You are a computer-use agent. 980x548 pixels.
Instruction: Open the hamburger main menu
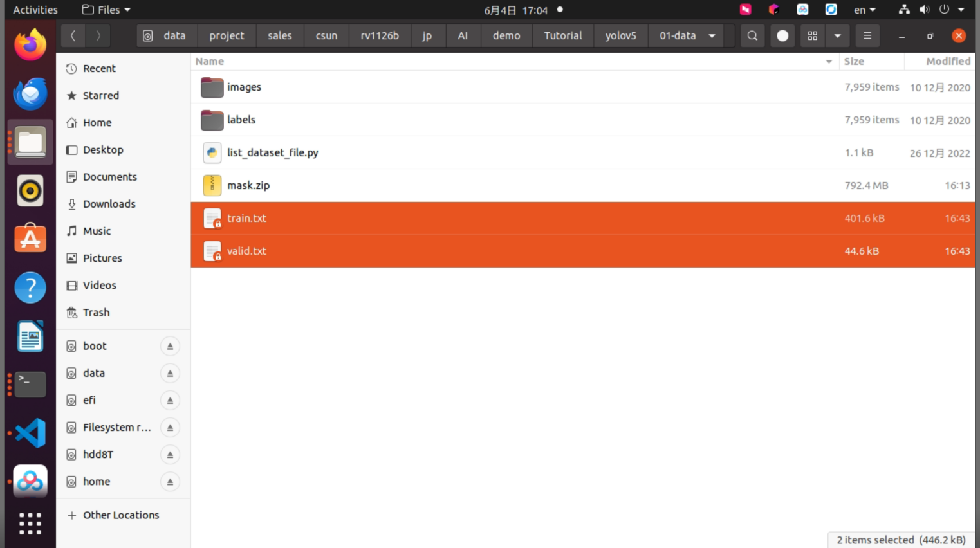click(x=867, y=36)
